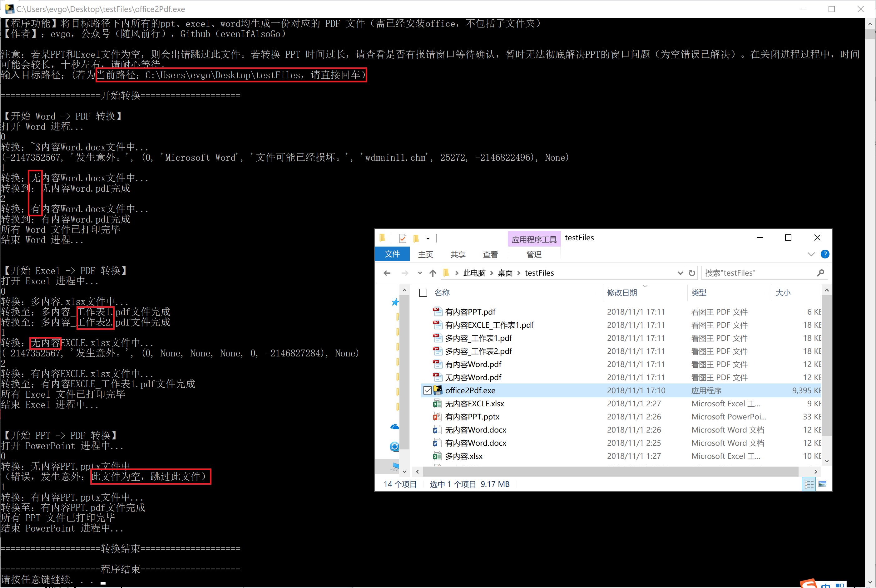Screen dimensions: 876x588
Task: Navigate up one folder level
Action: [433, 273]
